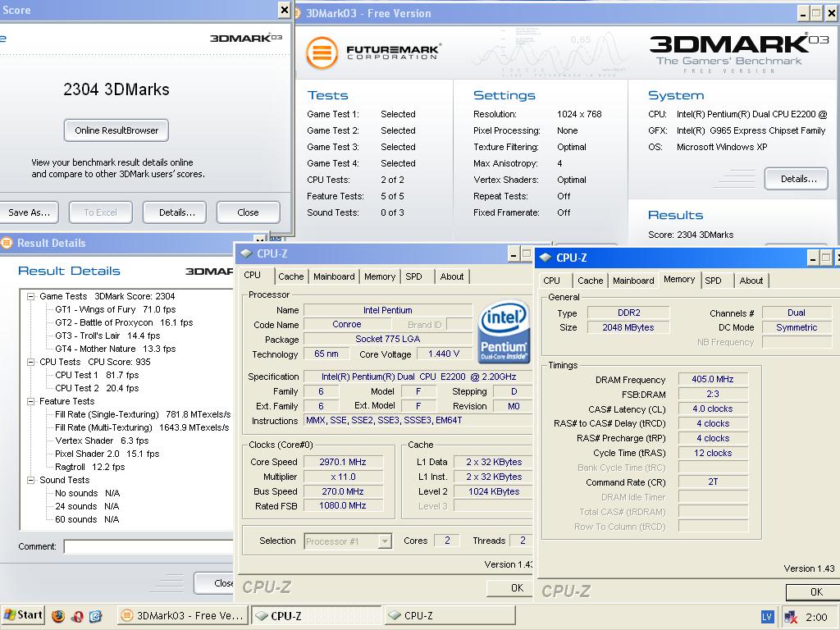Click the Intel Pentium logo badge
This screenshot has height=630, width=840.
504,331
